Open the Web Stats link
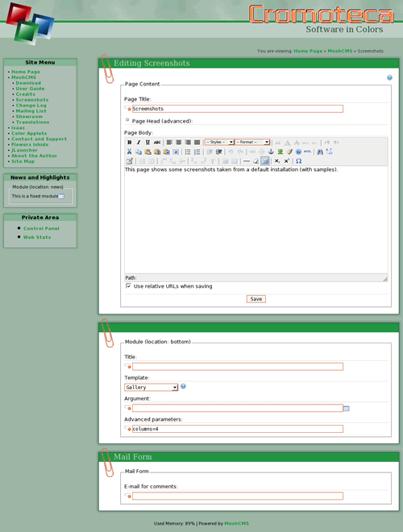Image resolution: width=403 pixels, height=532 pixels. pos(37,237)
